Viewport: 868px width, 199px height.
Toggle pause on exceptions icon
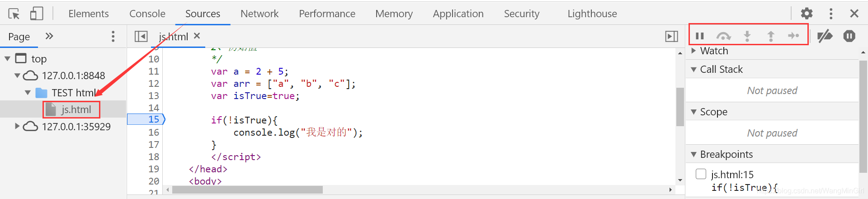[849, 36]
